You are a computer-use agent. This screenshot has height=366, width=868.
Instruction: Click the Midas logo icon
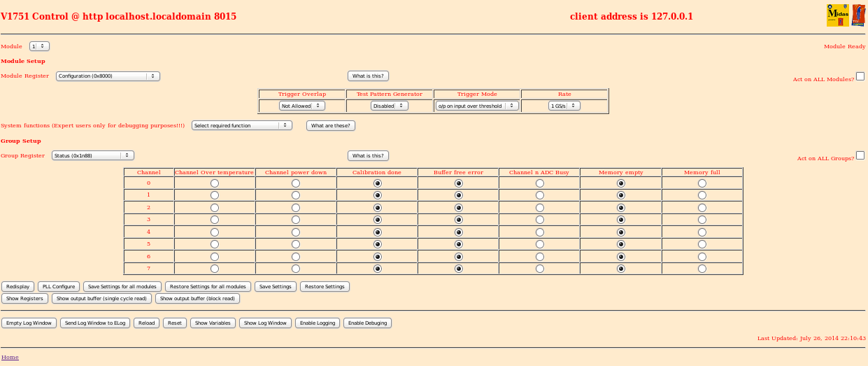point(837,15)
